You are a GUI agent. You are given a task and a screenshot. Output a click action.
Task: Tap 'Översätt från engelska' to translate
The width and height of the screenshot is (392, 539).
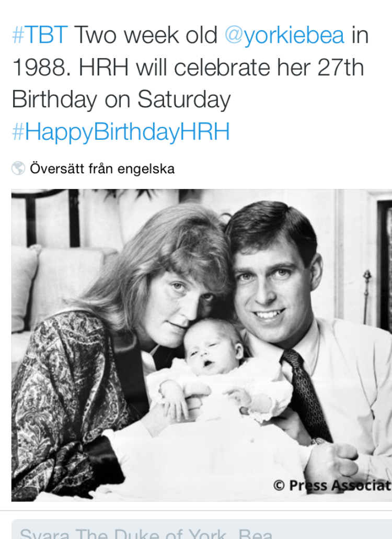[102, 169]
